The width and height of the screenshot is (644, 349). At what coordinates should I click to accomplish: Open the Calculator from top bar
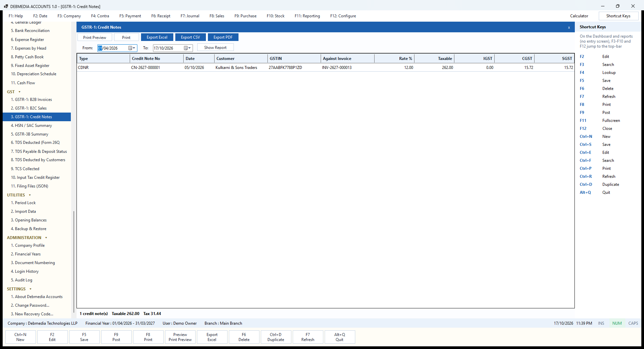pos(579,16)
